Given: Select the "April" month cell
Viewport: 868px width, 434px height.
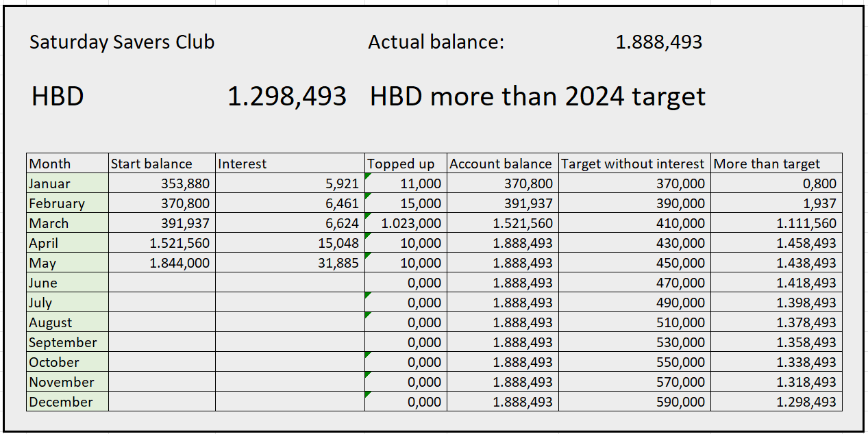Looking at the screenshot, I should 67,242.
